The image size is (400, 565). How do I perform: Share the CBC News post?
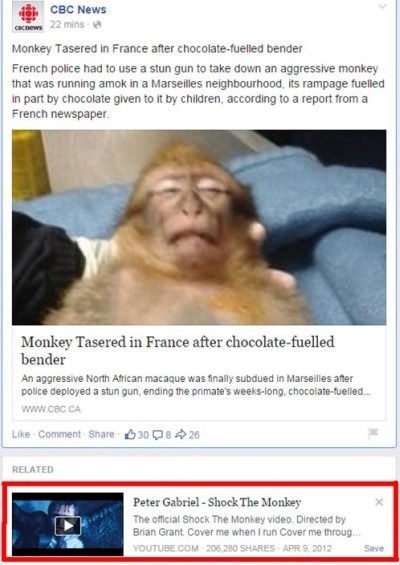[x=101, y=434]
